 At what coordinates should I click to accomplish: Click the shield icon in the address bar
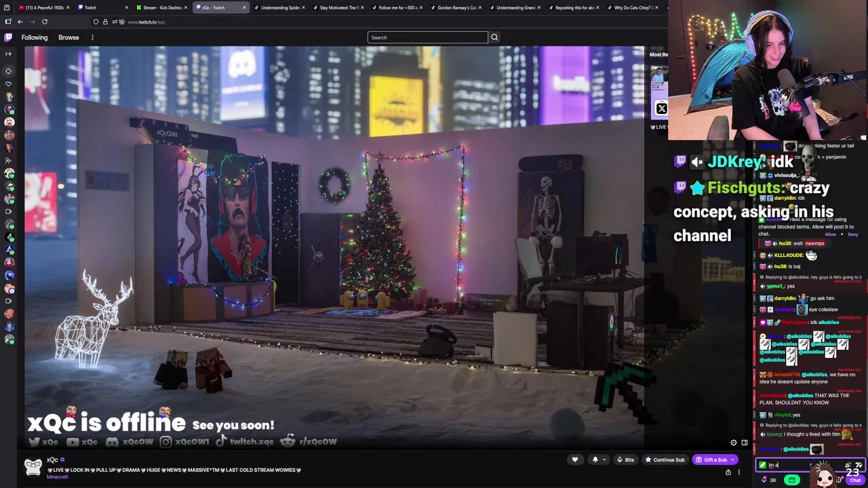pos(96,22)
